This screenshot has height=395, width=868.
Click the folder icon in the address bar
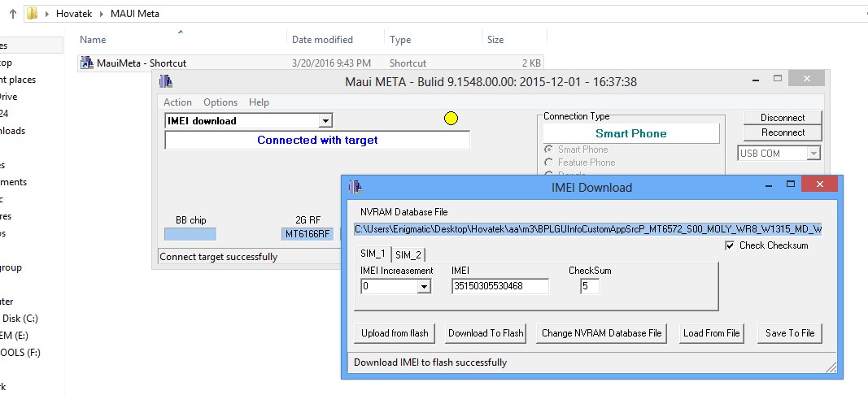click(32, 13)
